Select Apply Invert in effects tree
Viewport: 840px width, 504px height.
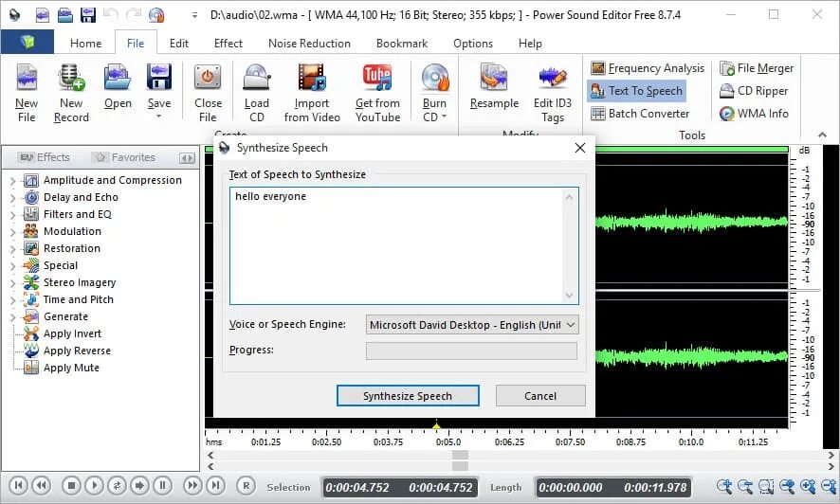(72, 333)
